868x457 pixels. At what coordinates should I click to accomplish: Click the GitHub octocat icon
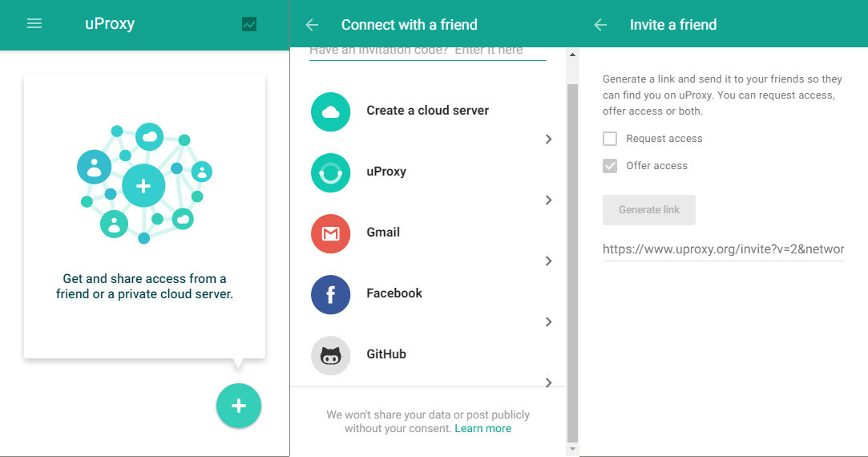click(330, 355)
